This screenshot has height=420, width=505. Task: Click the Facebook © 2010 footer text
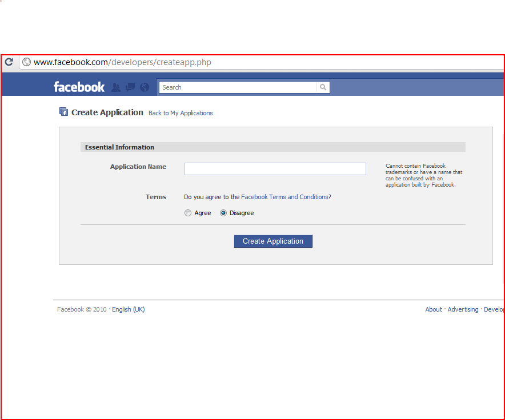point(82,309)
